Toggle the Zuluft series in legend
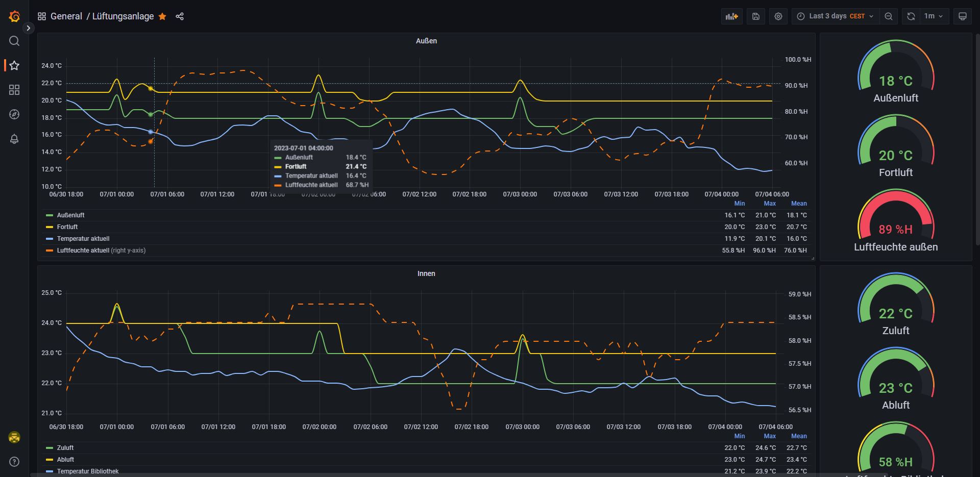 coord(65,448)
